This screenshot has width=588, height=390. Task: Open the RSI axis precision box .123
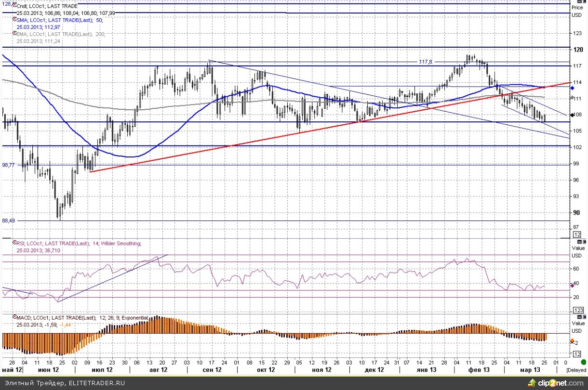coord(579,310)
